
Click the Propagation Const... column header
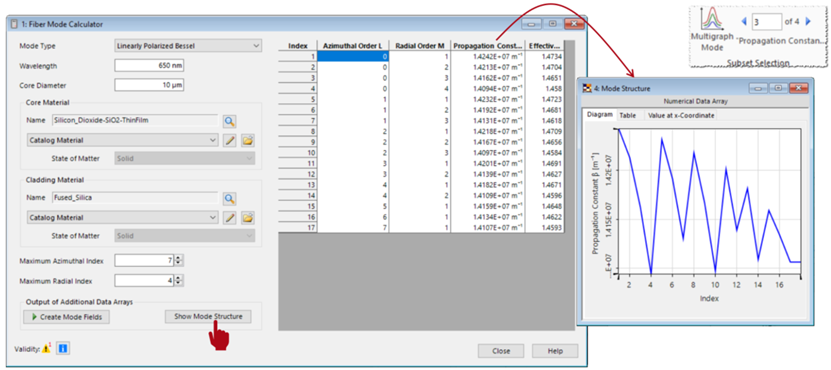488,46
